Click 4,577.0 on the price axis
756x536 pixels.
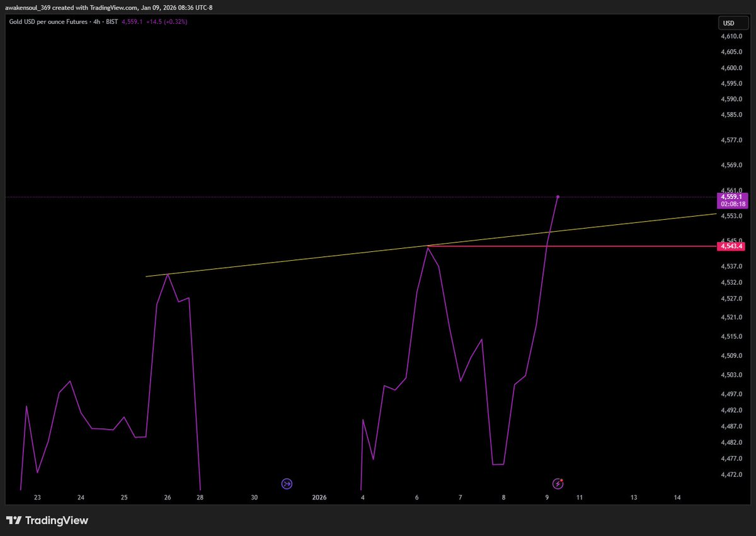pyautogui.click(x=733, y=140)
